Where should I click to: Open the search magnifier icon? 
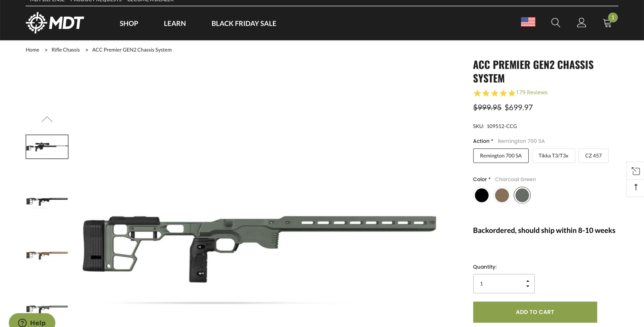tap(556, 23)
